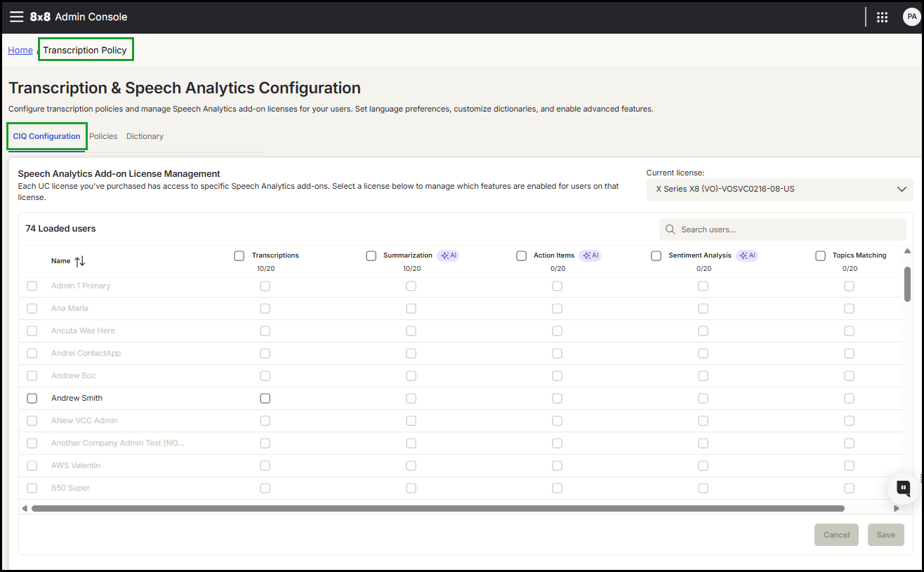Click the Summarization AI badge

pos(448,255)
